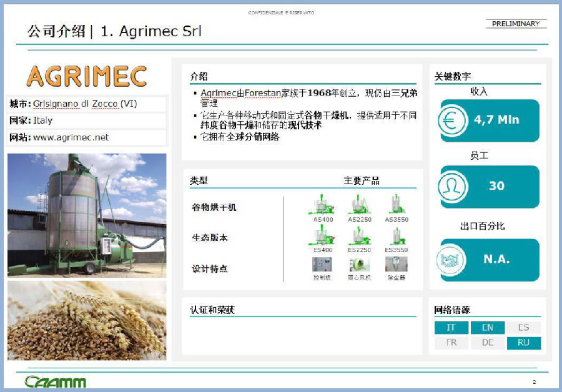Select the ES2250 dryer product image
Viewport: 562px width, 392px height.
(x=359, y=236)
